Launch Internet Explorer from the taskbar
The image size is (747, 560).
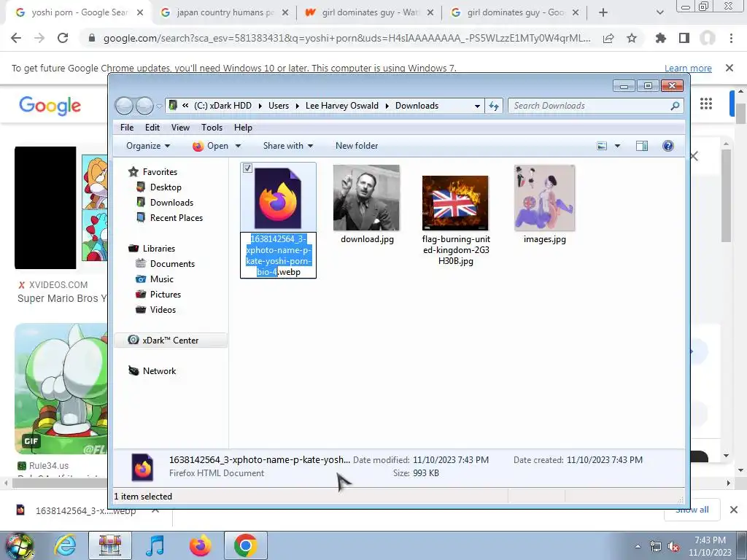pyautogui.click(x=65, y=545)
